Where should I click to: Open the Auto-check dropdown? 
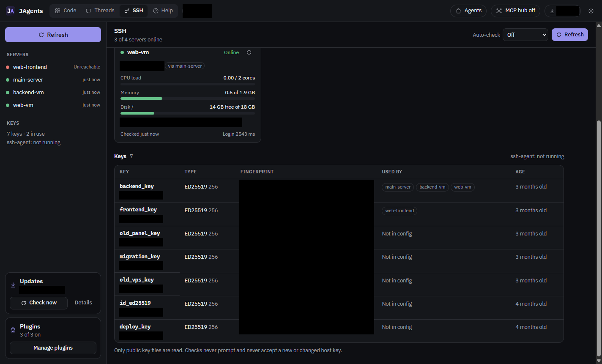(525, 35)
